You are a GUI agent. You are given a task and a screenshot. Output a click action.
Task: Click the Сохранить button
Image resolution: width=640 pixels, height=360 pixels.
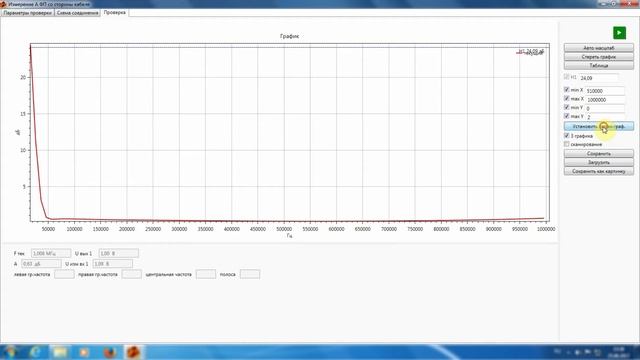click(599, 153)
